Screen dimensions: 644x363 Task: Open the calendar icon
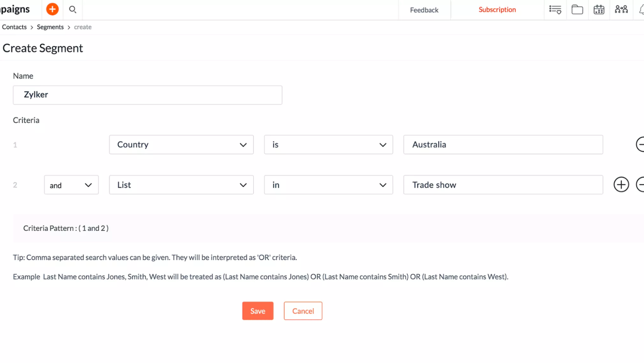(x=599, y=10)
